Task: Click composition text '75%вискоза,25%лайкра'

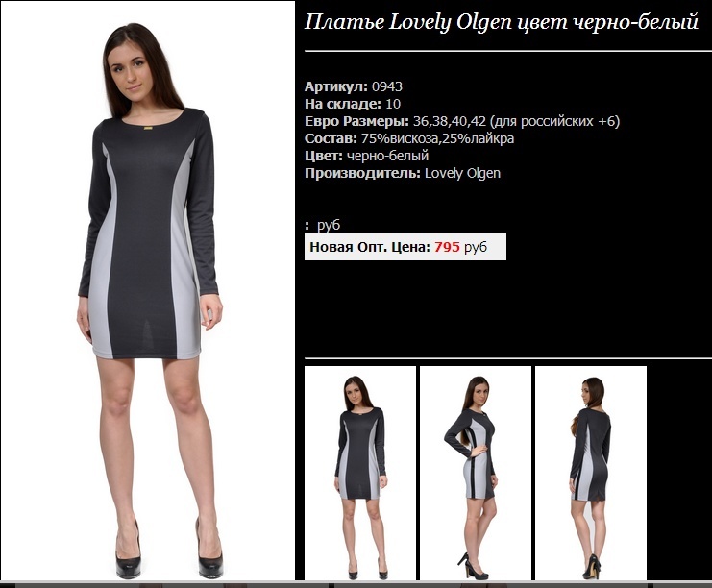Action: tap(437, 138)
